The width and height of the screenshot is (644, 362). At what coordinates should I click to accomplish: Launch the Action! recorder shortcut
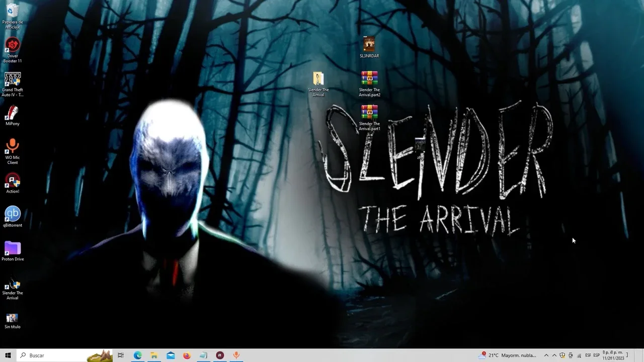[x=13, y=184]
